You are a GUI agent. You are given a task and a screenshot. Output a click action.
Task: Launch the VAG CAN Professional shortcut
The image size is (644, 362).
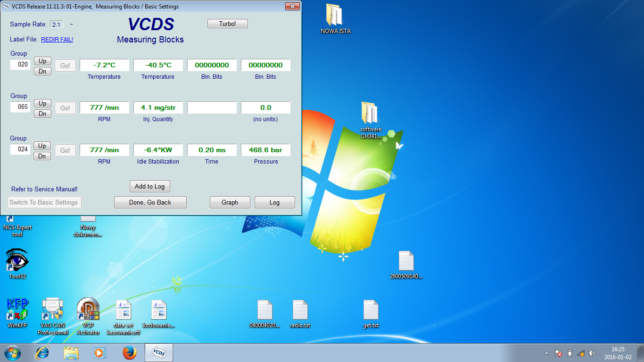[52, 309]
